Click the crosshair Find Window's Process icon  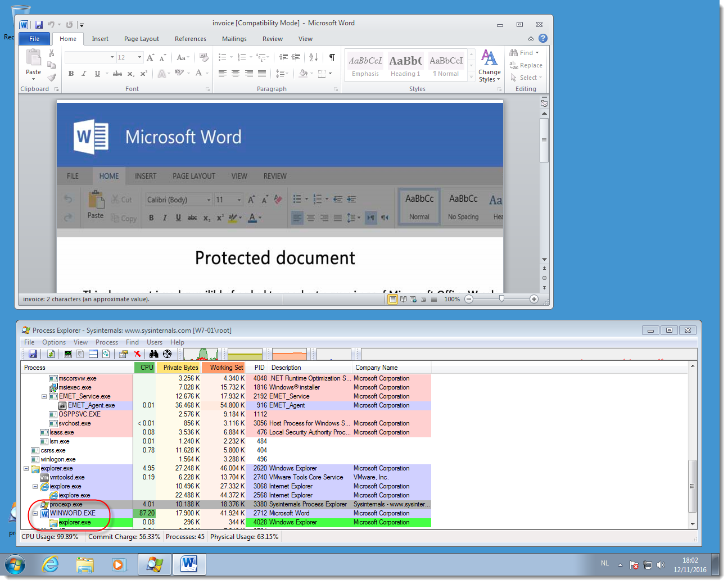click(x=167, y=354)
